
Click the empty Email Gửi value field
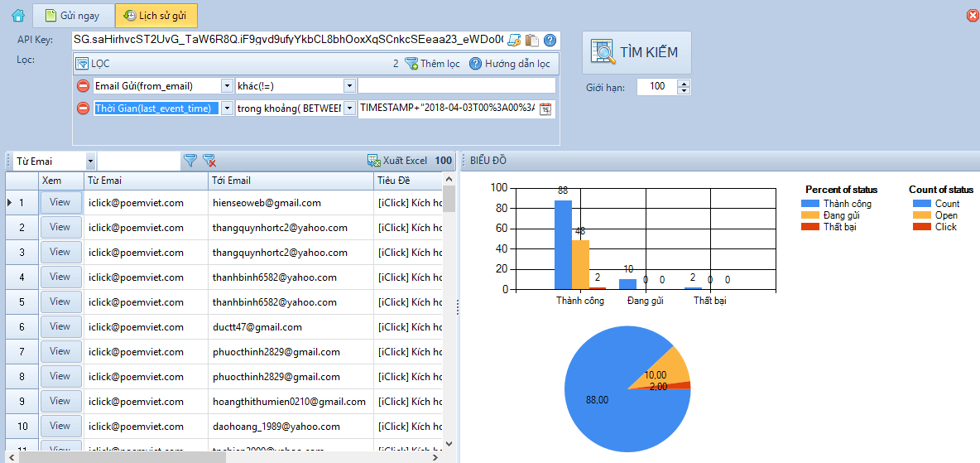pos(456,85)
